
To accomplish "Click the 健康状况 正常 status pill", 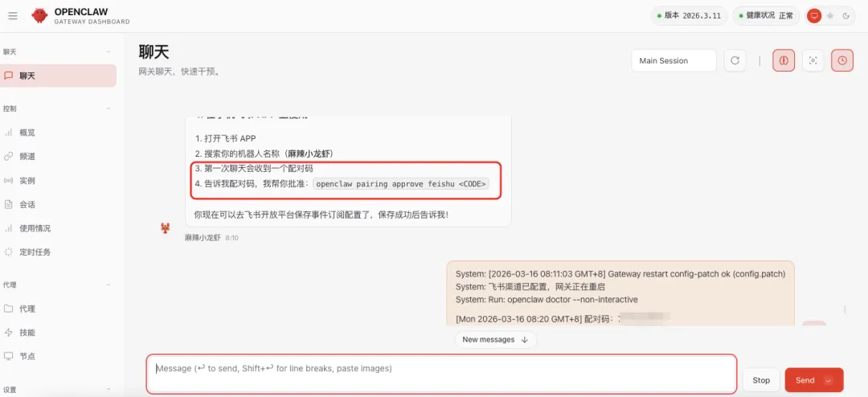I will coord(766,15).
